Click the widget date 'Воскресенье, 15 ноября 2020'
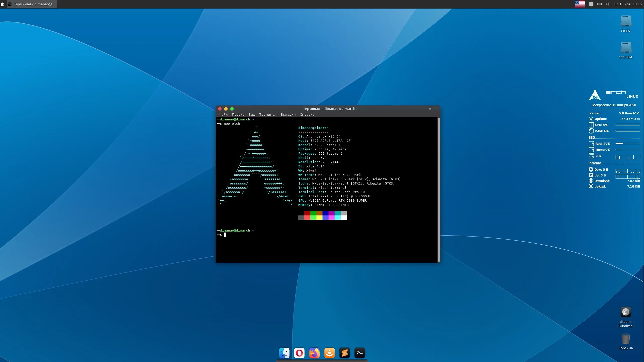644x362 pixels. click(x=614, y=105)
